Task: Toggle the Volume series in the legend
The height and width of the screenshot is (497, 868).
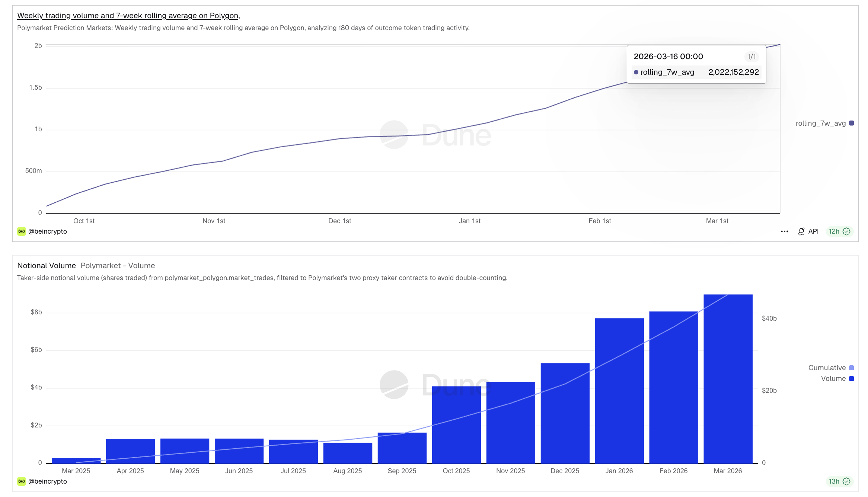Action: 833,378
